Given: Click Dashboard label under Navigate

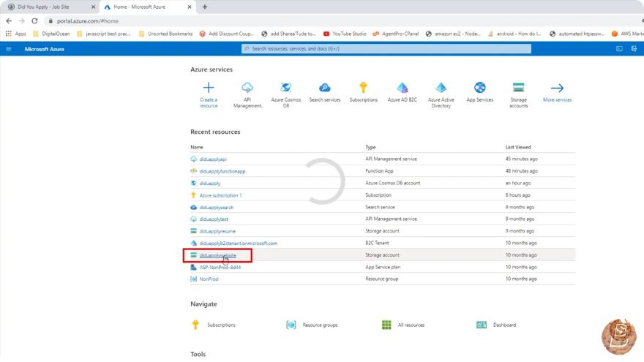Looking at the screenshot, I should point(504,325).
